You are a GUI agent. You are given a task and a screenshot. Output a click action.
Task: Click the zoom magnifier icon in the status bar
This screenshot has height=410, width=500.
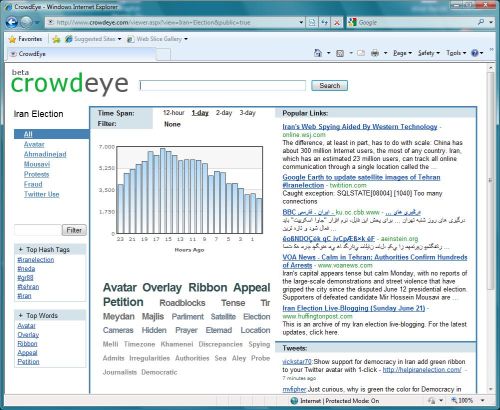click(x=454, y=400)
